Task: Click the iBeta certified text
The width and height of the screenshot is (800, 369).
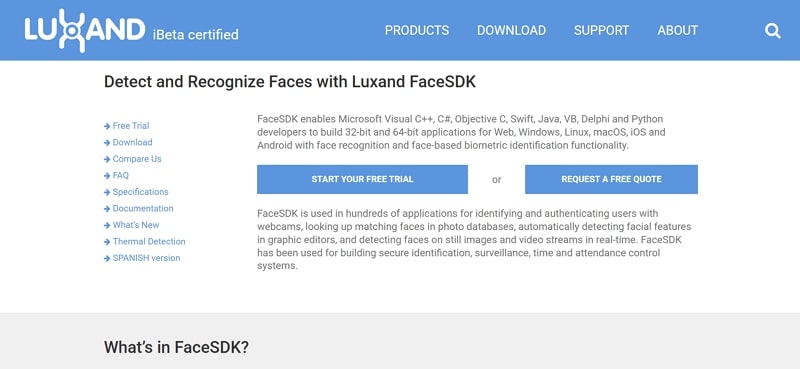Action: [x=195, y=35]
